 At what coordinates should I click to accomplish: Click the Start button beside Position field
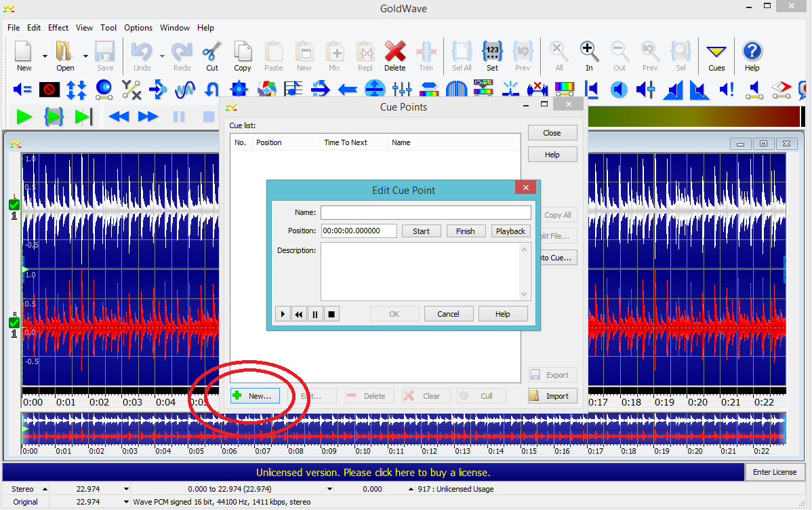pos(421,231)
